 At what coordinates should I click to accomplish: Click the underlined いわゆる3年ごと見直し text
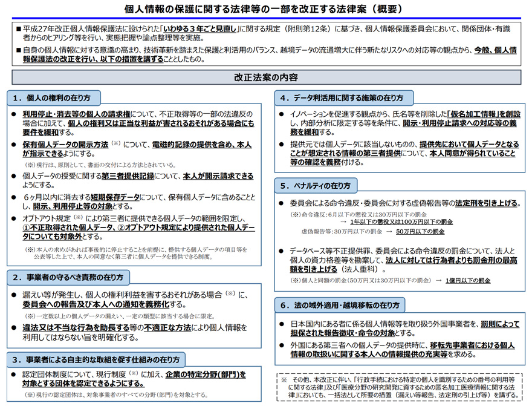[x=200, y=28]
